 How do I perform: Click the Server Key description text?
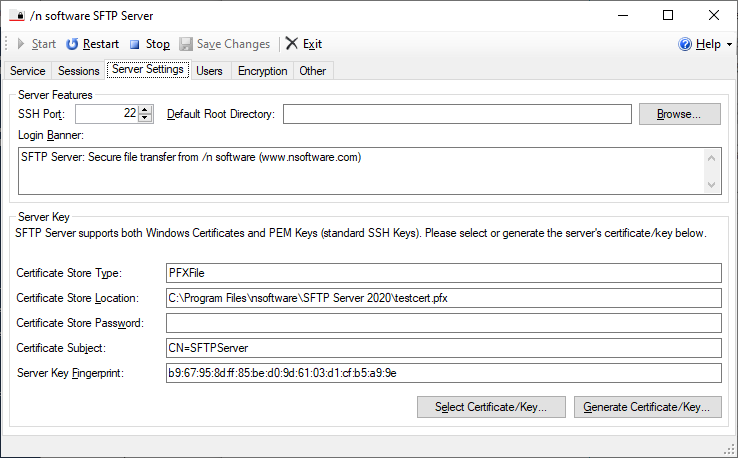(361, 233)
